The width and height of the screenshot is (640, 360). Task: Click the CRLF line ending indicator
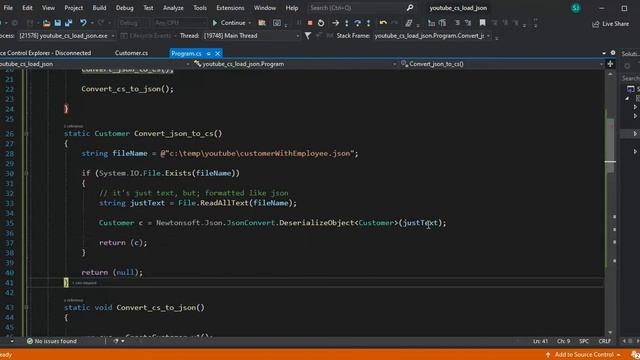pos(604,341)
